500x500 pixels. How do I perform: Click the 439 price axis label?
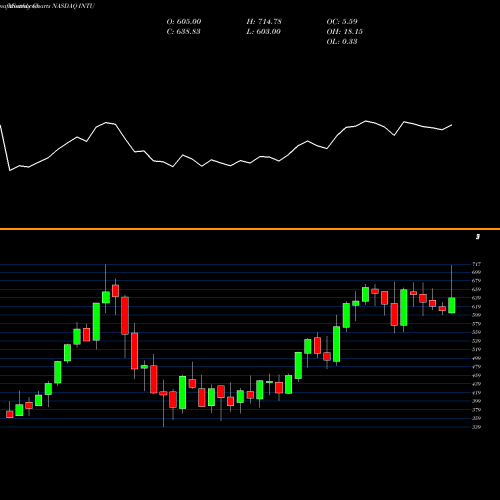(476, 384)
